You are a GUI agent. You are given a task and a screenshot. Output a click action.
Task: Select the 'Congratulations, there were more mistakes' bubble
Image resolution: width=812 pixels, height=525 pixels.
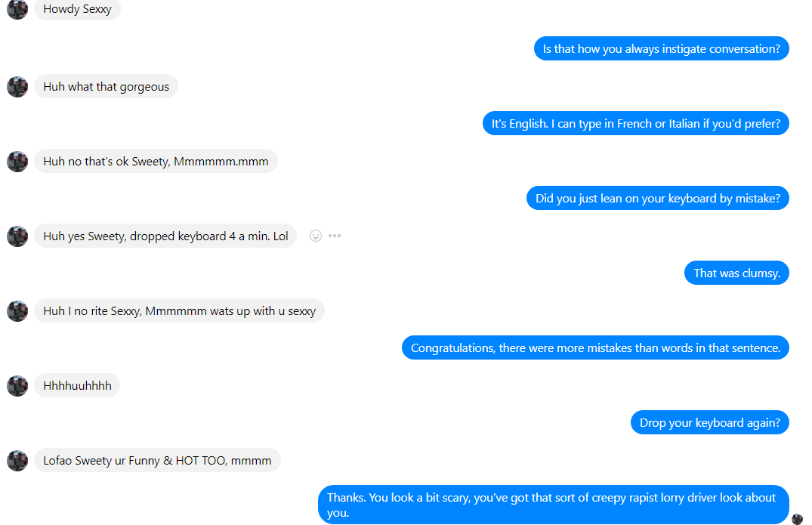click(x=595, y=347)
